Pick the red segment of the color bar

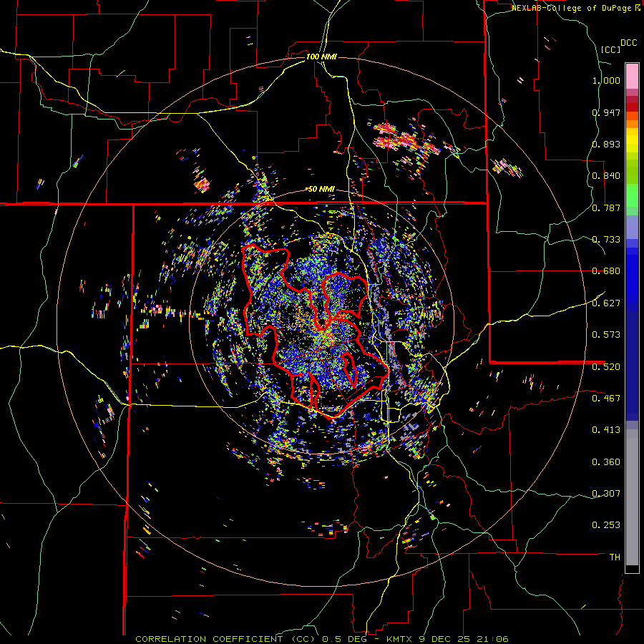coord(632,107)
